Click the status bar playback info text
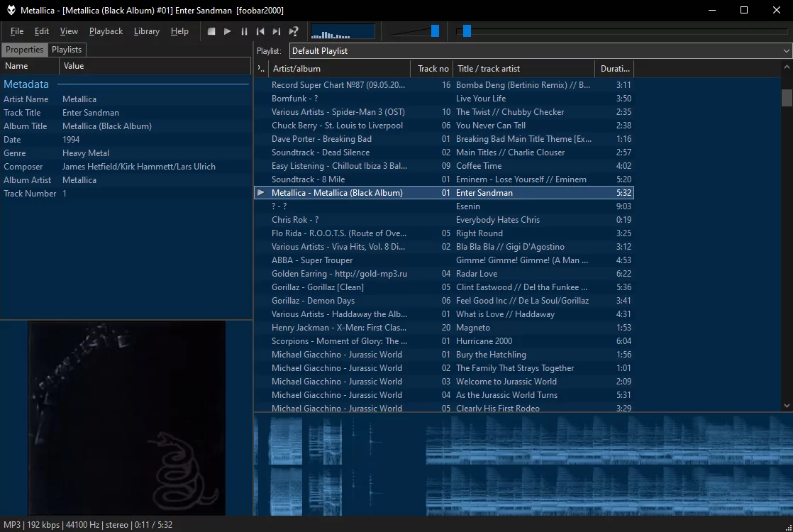Image resolution: width=793 pixels, height=532 pixels. [x=88, y=525]
